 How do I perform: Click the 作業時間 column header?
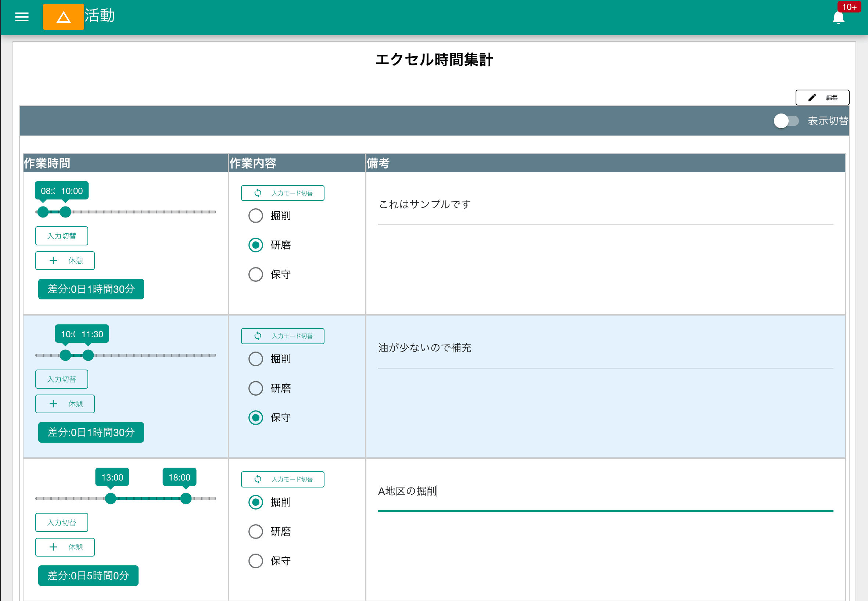[47, 163]
